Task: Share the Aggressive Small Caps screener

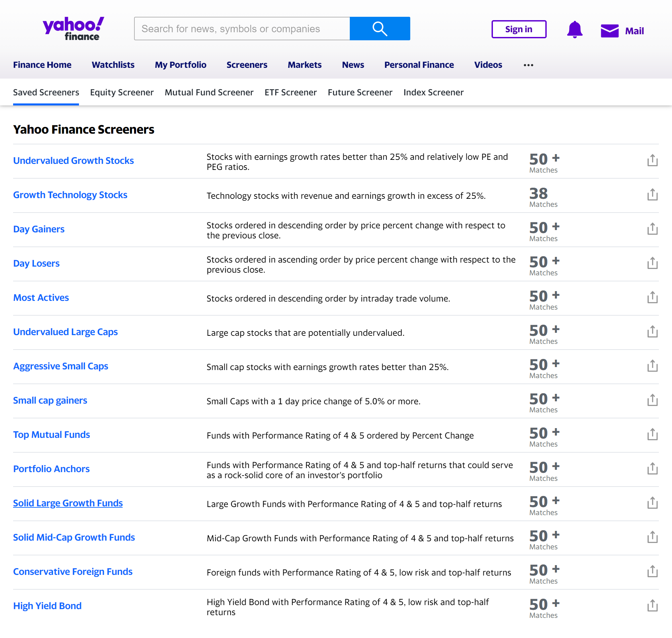Action: (x=652, y=366)
